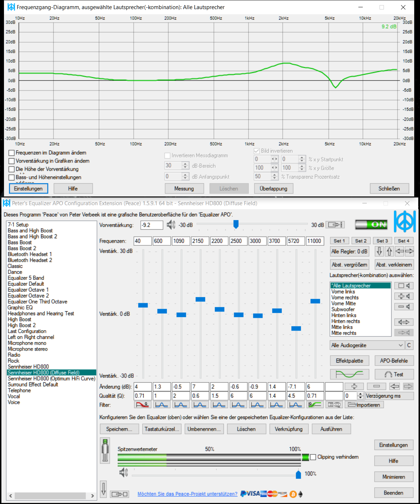420x504 pixels.
Task: Click the PayPal donation logo
Action: click(x=243, y=494)
